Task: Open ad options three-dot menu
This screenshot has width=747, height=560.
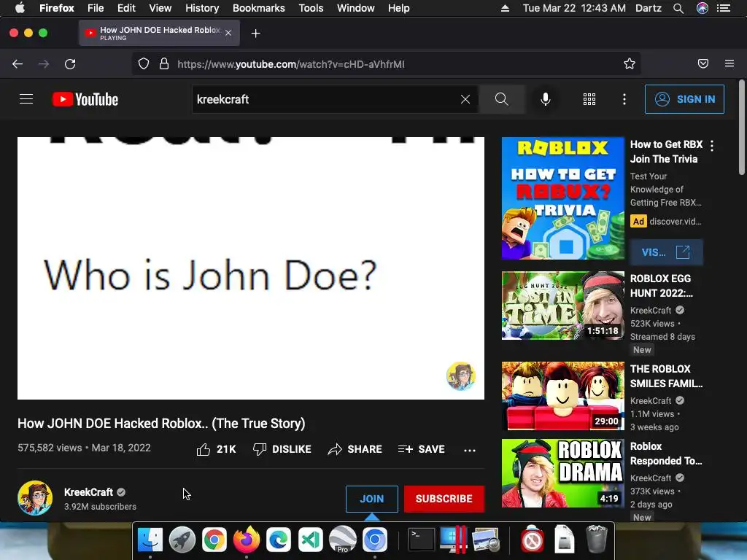Action: (712, 146)
